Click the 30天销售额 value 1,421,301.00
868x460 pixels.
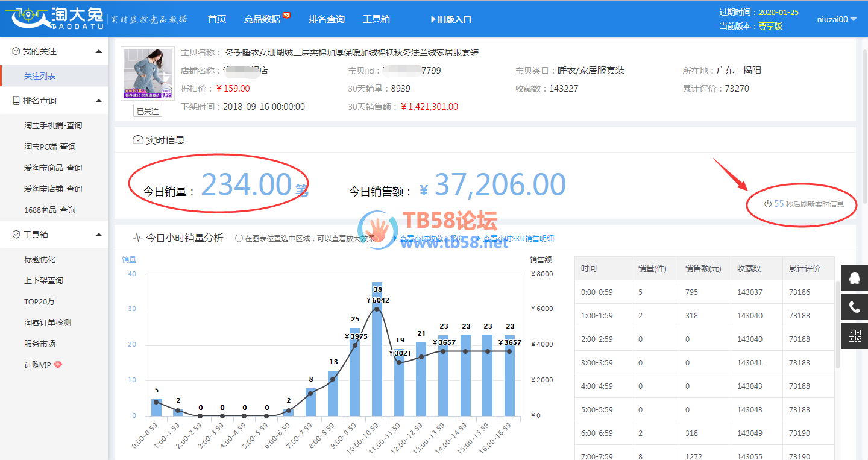tap(429, 107)
